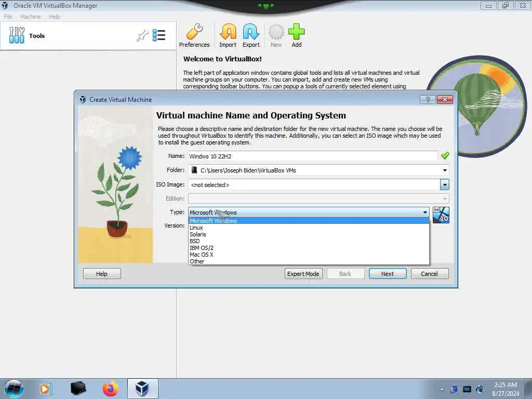Choose IBM OS/2 in the Type list
The width and height of the screenshot is (532, 399).
pyautogui.click(x=309, y=248)
